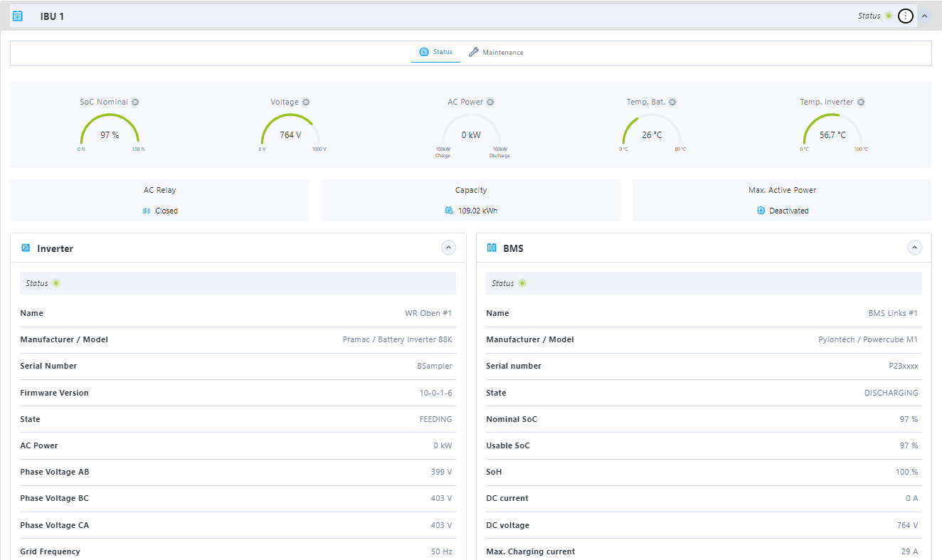942x560 pixels.
Task: Select 'Pylontech / Powercube M1' value
Action: pos(868,339)
